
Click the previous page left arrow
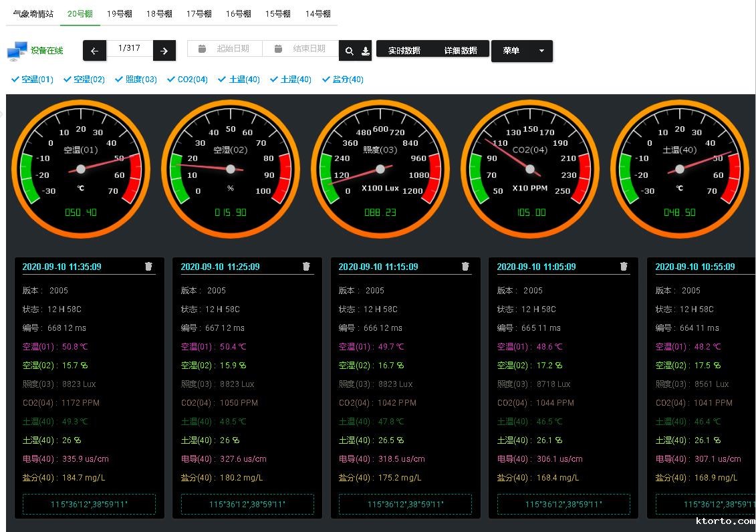94,51
